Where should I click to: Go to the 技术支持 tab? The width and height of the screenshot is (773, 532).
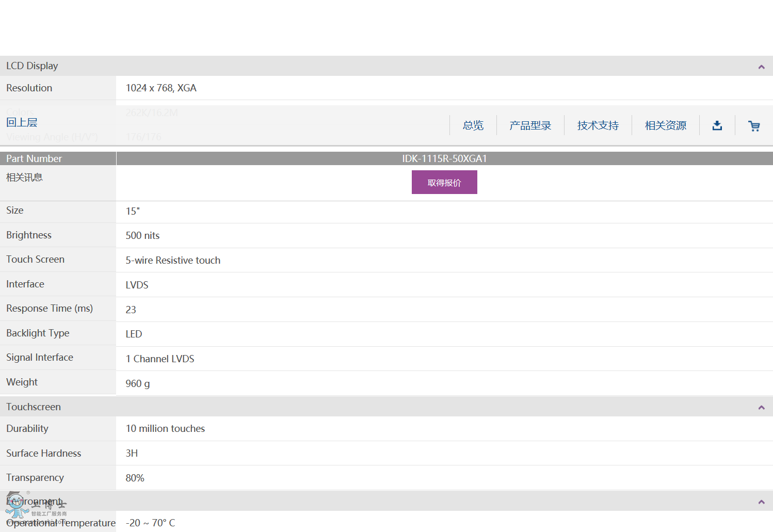598,125
